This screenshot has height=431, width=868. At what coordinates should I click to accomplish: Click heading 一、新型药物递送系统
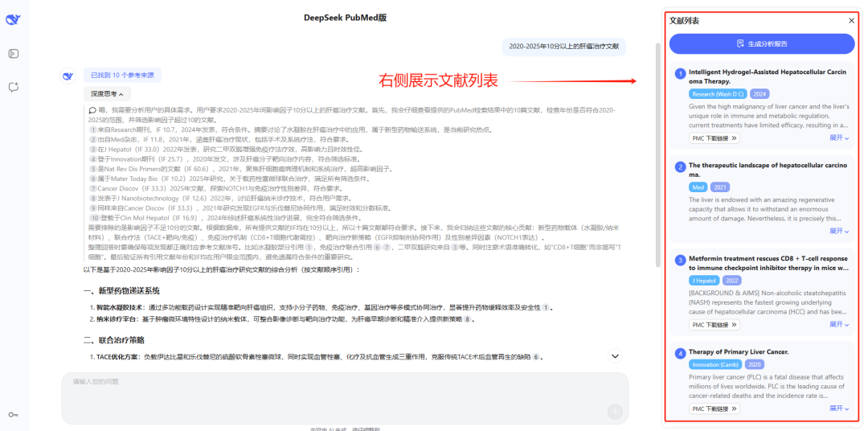tap(122, 291)
